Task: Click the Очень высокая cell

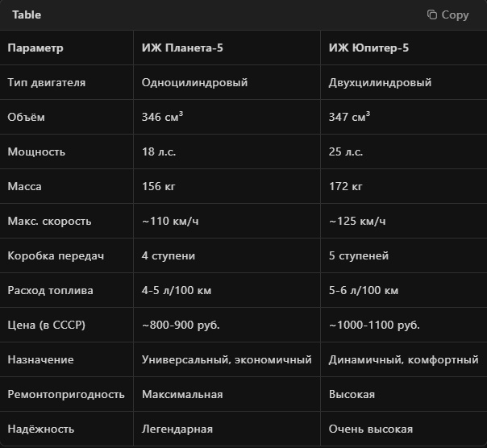Action: (x=371, y=429)
